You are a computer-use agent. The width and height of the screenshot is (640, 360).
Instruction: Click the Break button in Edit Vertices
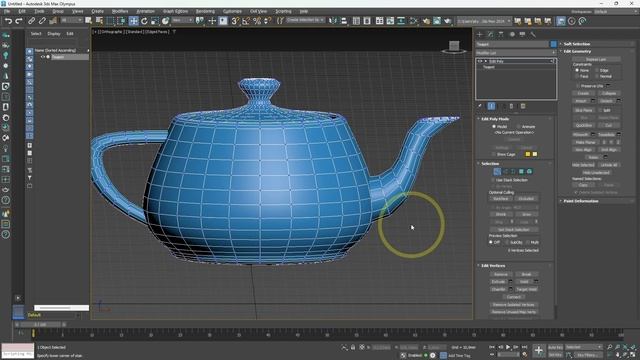[526, 274]
